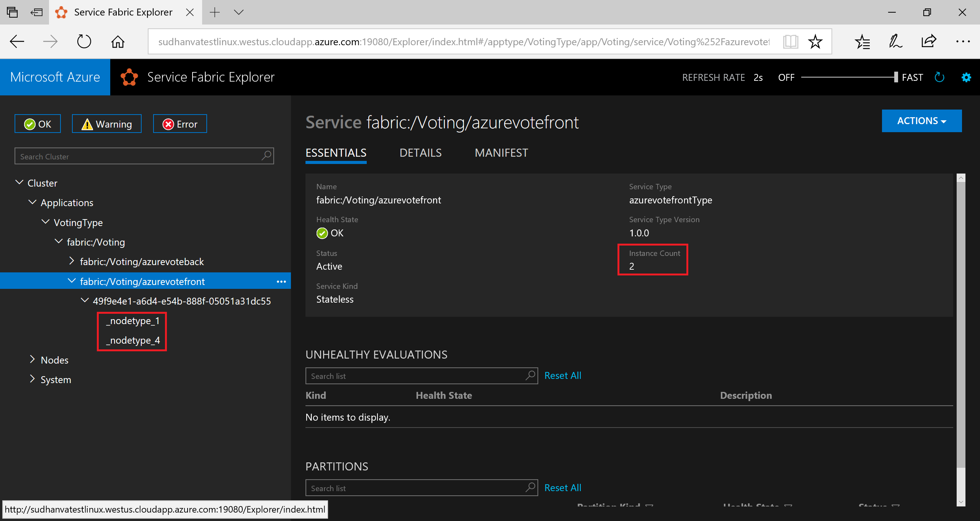Image resolution: width=980 pixels, height=521 pixels.
Task: Expand the fabric:/Voting/azurevoteback service
Action: pyautogui.click(x=71, y=262)
